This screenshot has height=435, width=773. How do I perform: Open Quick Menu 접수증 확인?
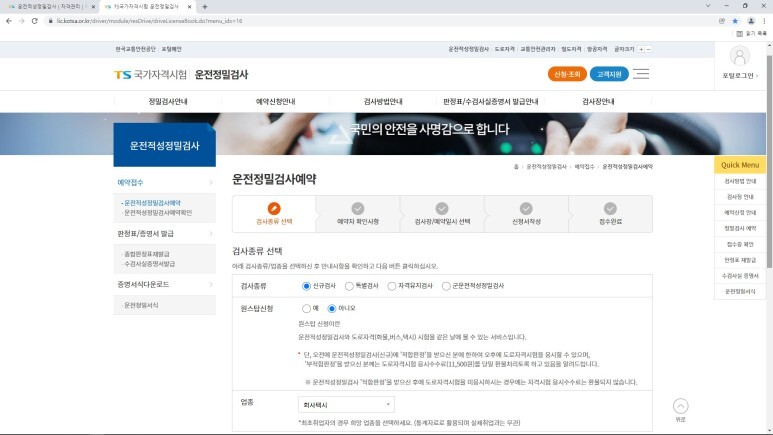(x=740, y=245)
